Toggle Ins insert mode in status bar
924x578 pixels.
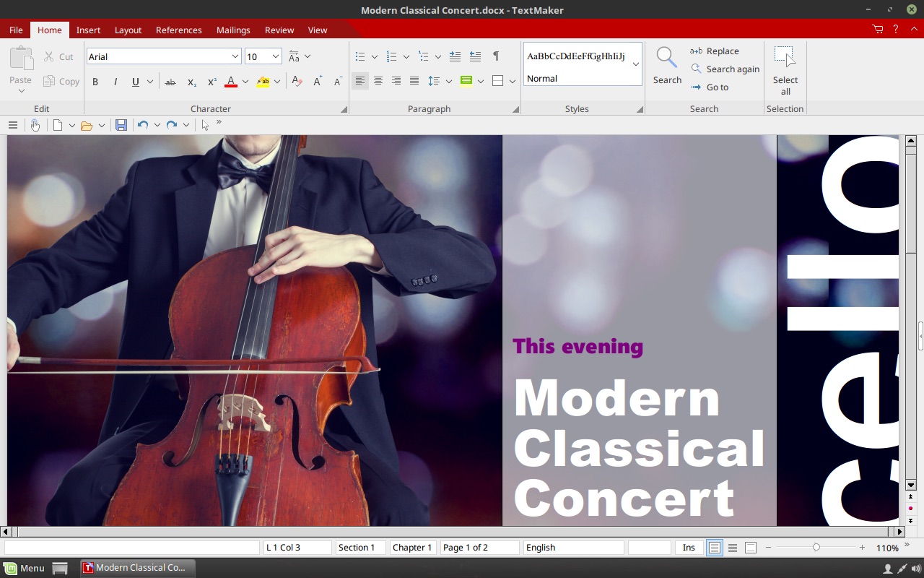coord(689,548)
